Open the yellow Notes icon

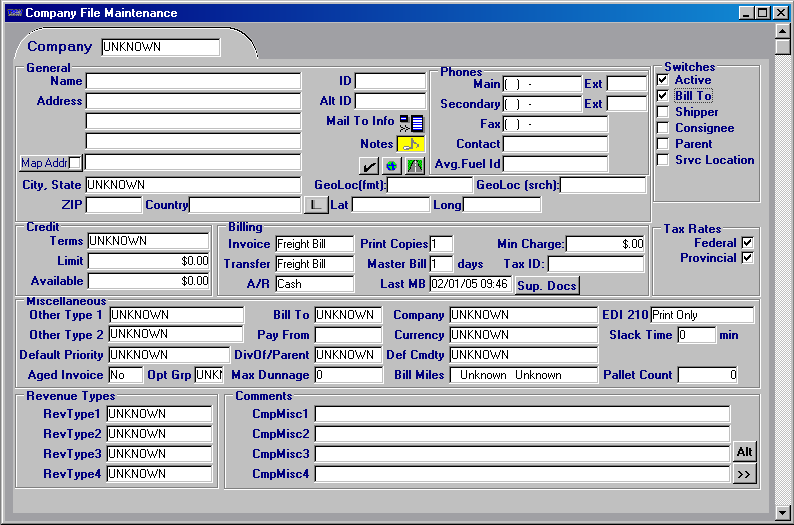(411, 144)
